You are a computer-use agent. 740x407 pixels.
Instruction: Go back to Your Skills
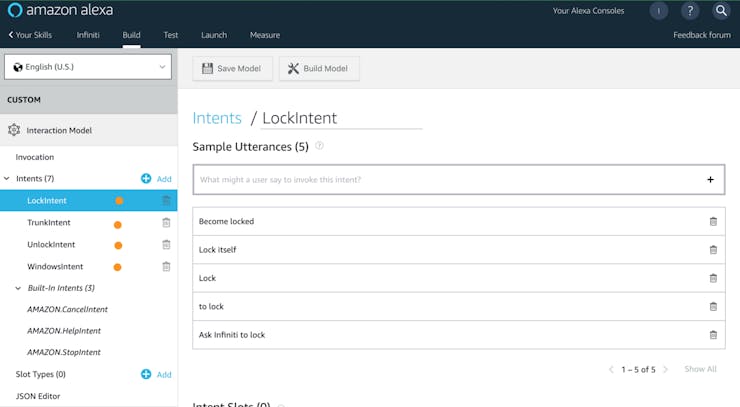point(30,35)
